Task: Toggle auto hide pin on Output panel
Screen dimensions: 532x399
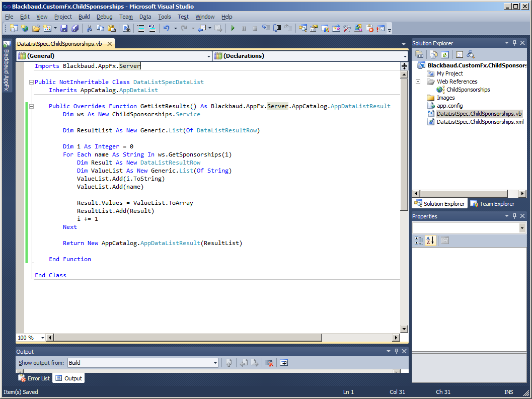Action: tap(396, 352)
